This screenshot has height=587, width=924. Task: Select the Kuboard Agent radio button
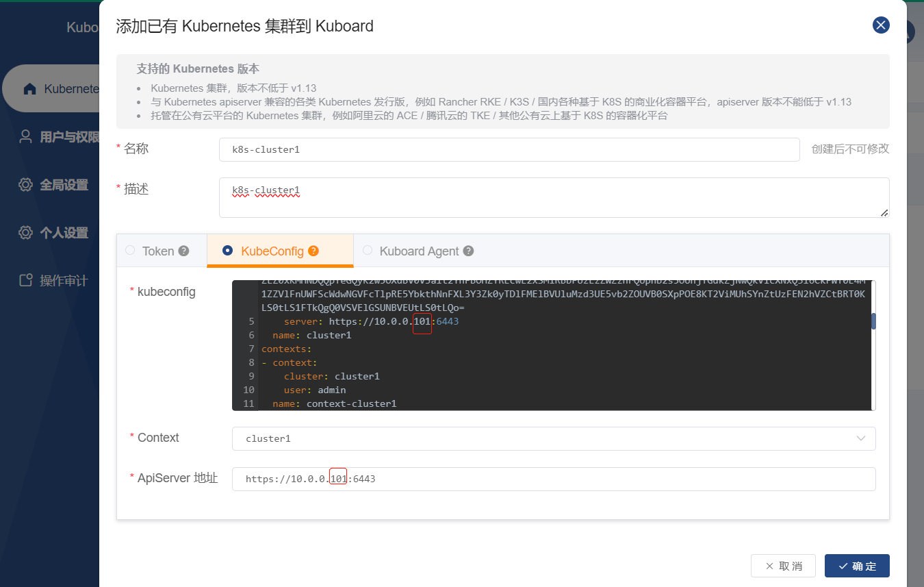point(368,251)
